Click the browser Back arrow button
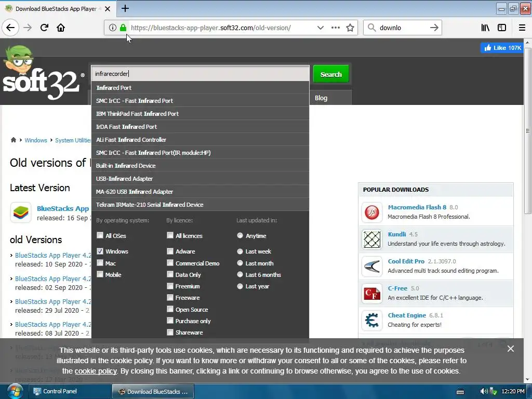Viewport: 532px width, 399px height. (x=10, y=28)
